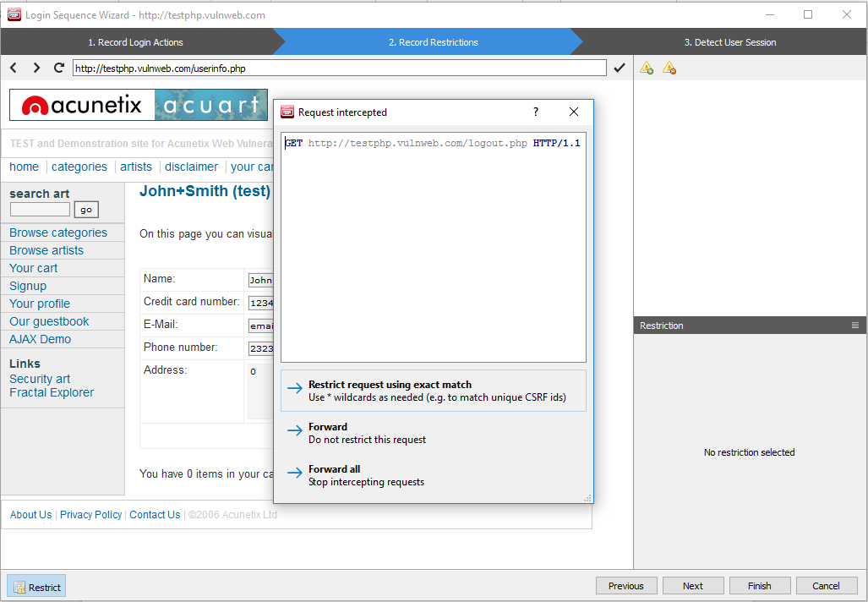This screenshot has width=868, height=602.
Task: Confirm URL with the checkmark icon
Action: 620,68
